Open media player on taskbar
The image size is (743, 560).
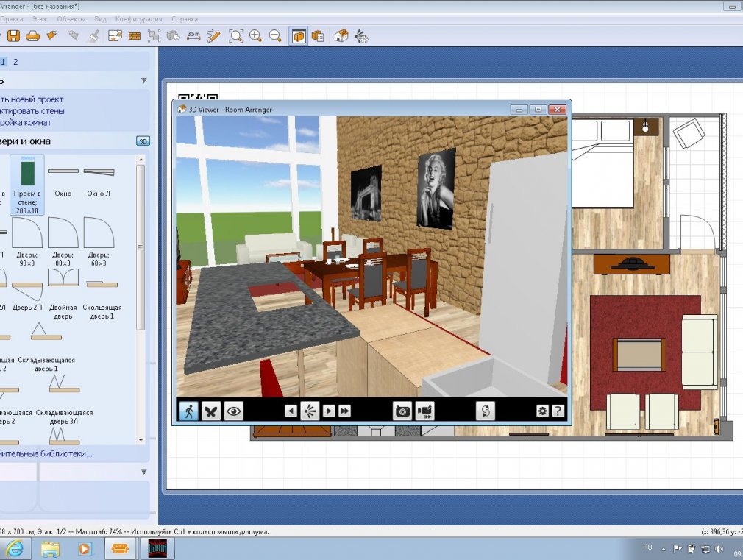pos(84,549)
